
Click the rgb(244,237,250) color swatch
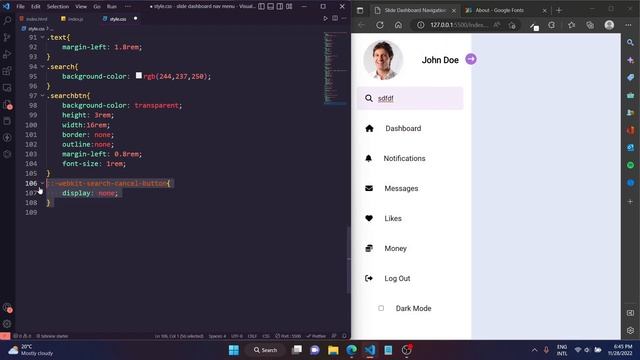[139, 76]
